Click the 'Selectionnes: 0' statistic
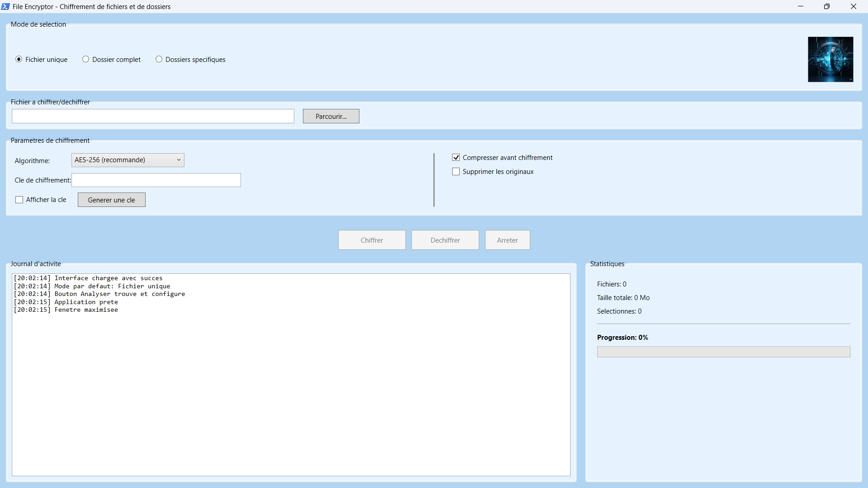868x488 pixels. point(619,311)
